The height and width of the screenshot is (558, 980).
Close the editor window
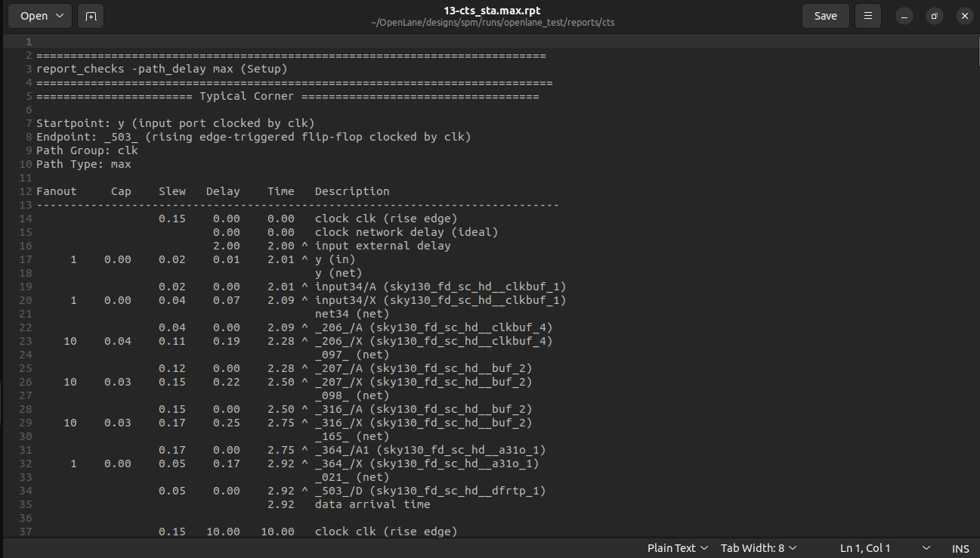[x=964, y=15]
